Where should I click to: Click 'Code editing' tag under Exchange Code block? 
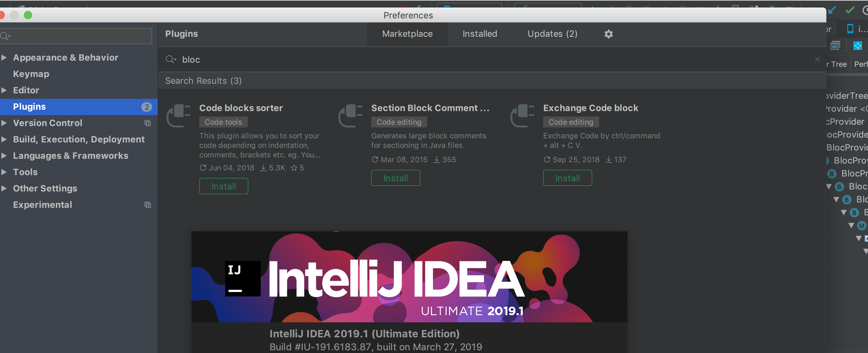[x=571, y=122]
